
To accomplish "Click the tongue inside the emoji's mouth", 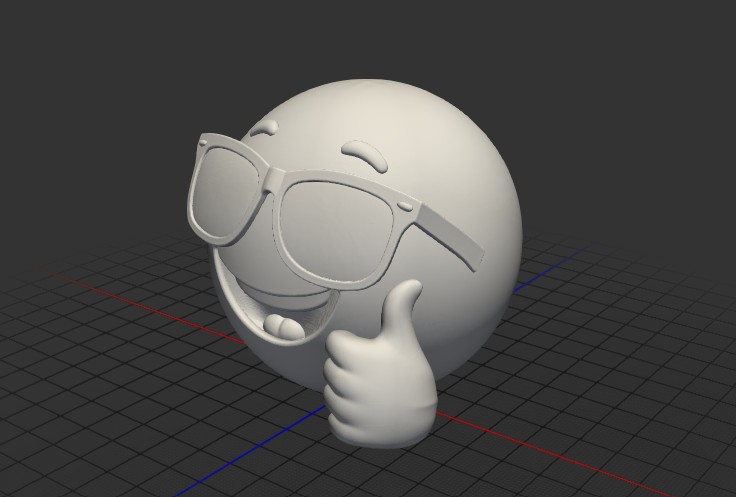I will pos(284,326).
